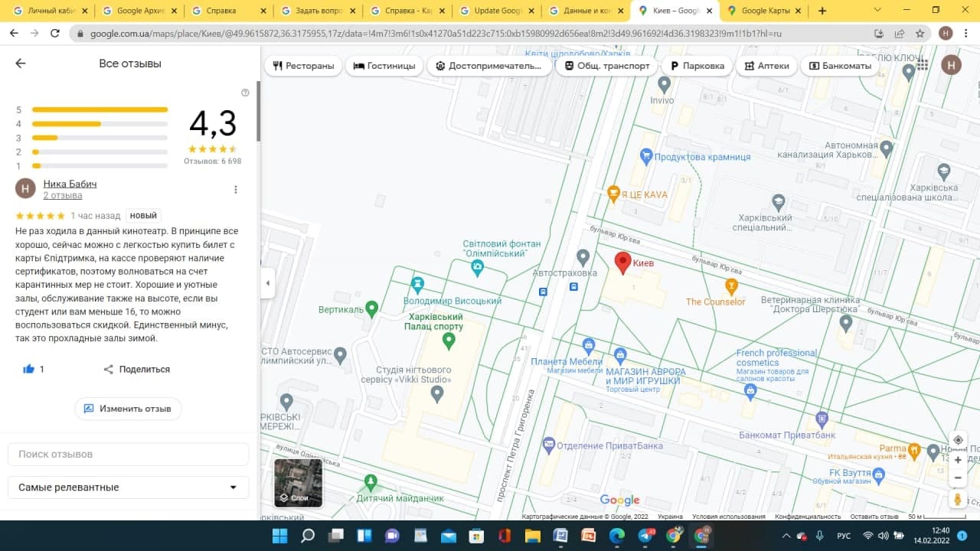Image resolution: width=980 pixels, height=551 pixels.
Task: Click the Планета Мебели shop marker
Action: pyautogui.click(x=588, y=345)
